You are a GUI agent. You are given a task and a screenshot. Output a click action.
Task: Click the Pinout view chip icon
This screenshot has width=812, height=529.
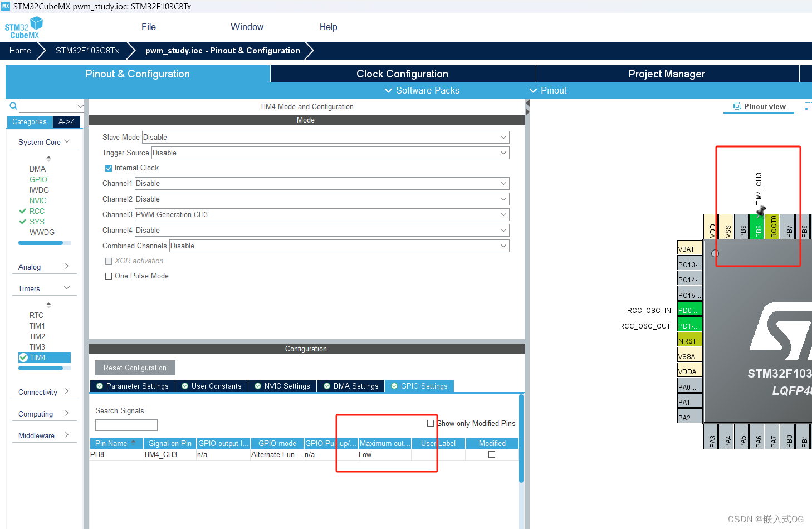[737, 106]
